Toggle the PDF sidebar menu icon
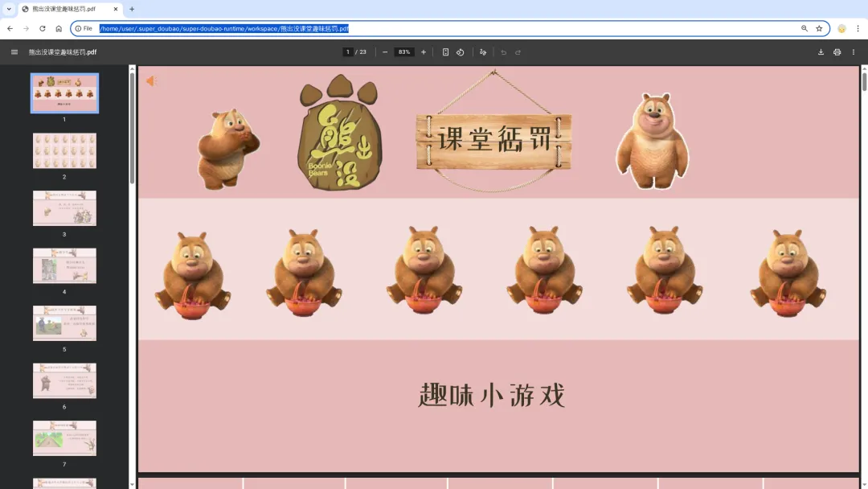The width and height of the screenshot is (868, 489). [x=14, y=52]
